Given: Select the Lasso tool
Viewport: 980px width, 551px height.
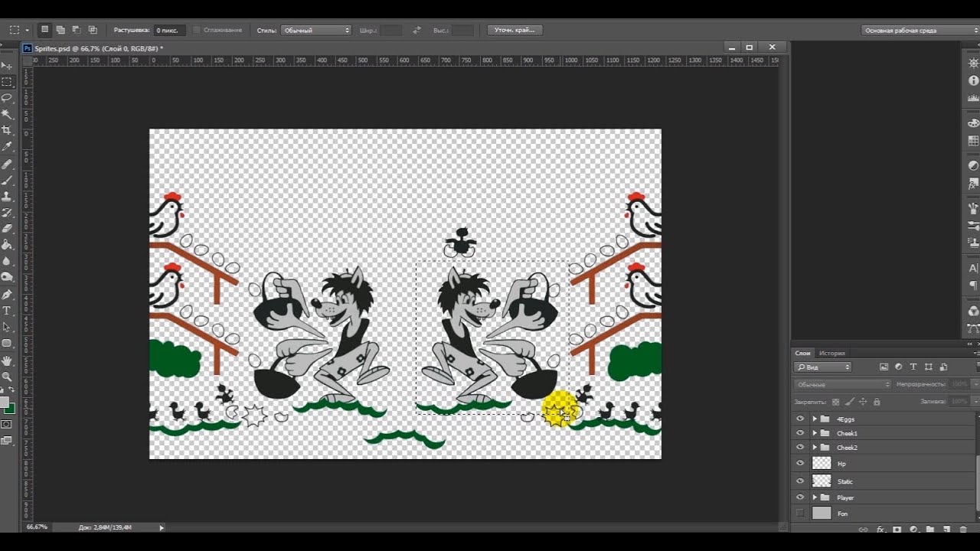Looking at the screenshot, I should [7, 98].
